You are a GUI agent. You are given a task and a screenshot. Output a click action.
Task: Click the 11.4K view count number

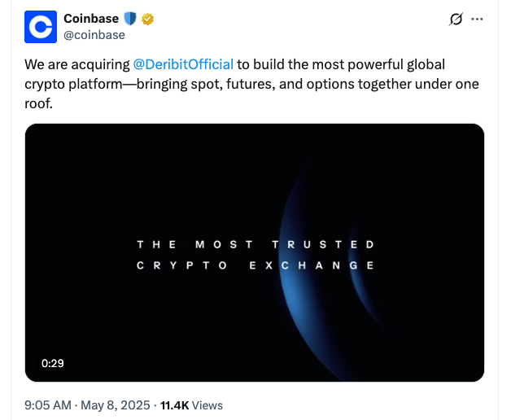pyautogui.click(x=174, y=405)
